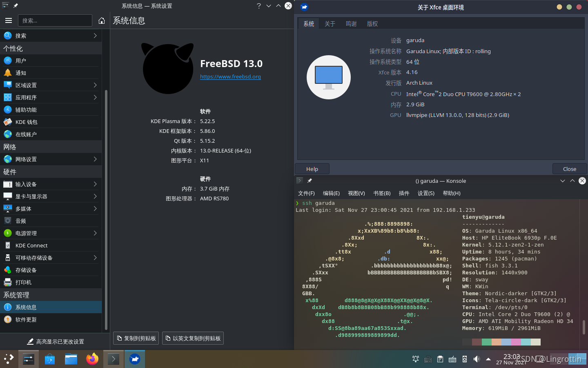Viewport: 588px width, 368px height.
Task: Select 系统信息 in the sidebar
Action: pyautogui.click(x=51, y=307)
